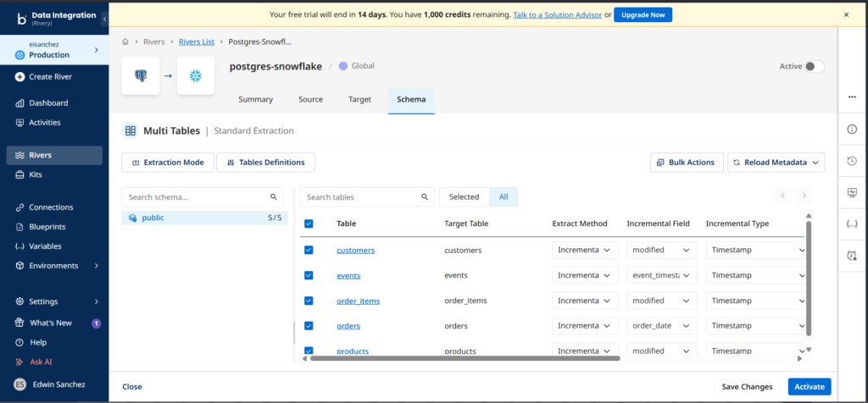Uncheck the order_items table checkbox
This screenshot has width=868, height=403.
(309, 301)
